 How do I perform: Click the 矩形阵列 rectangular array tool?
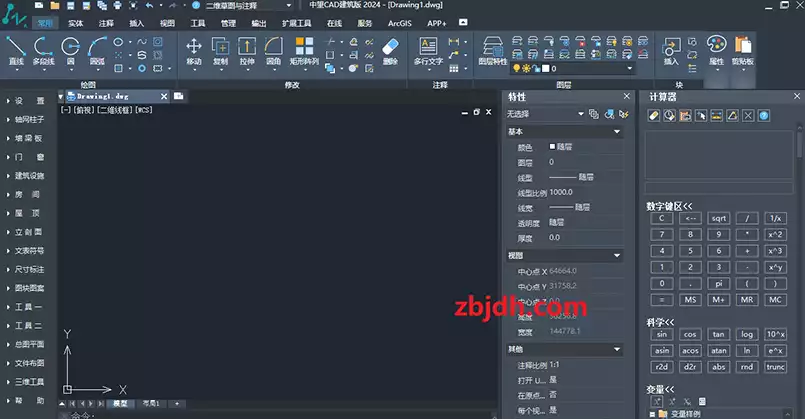pos(304,51)
